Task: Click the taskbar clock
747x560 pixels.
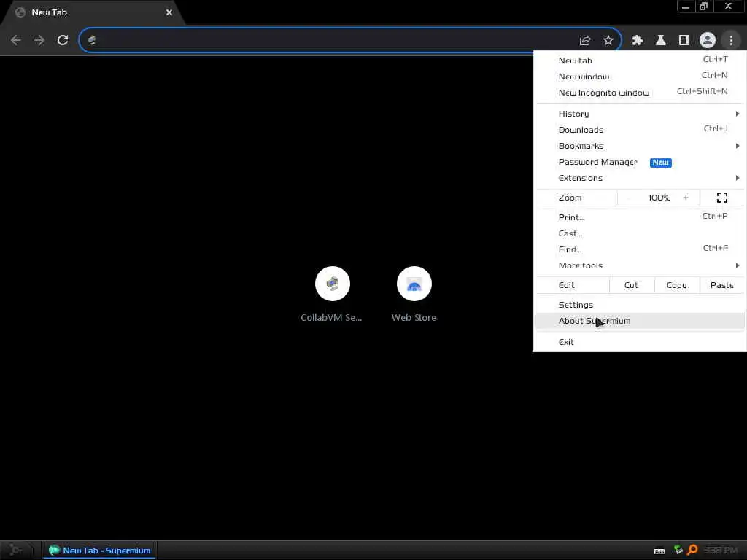Action: (720, 551)
